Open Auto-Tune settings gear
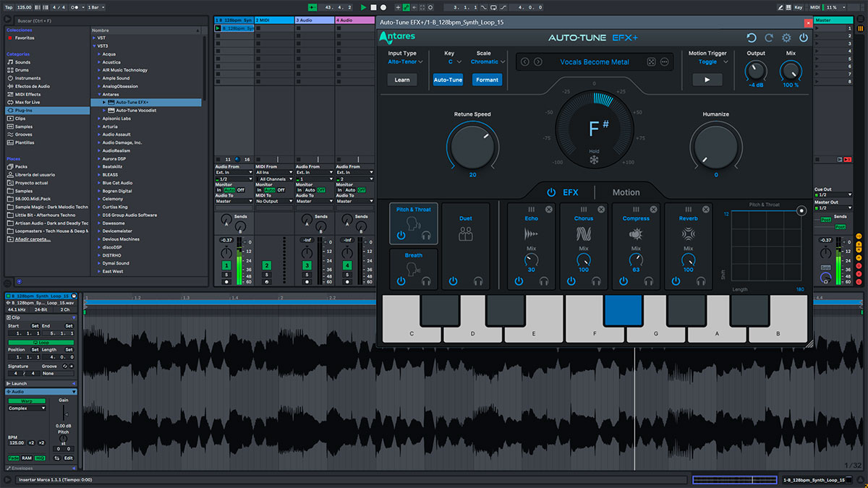Screen dimensions: 868x488 pyautogui.click(x=786, y=38)
